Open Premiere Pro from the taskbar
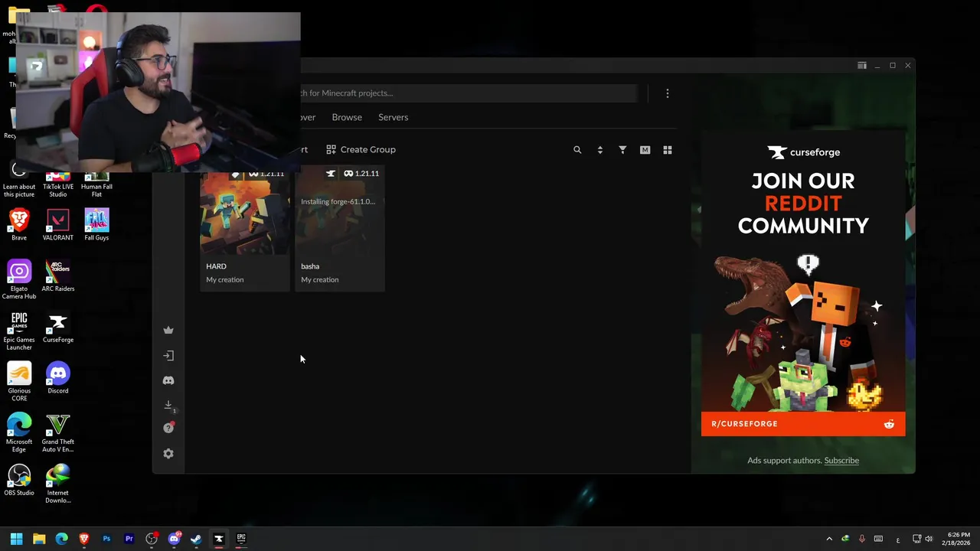Viewport: 980px width, 551px height. (129, 539)
